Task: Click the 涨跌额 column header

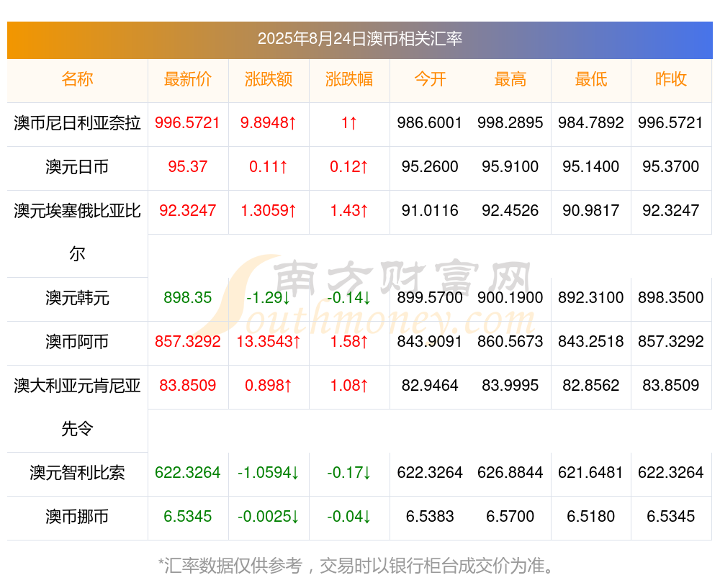Action: (269, 79)
